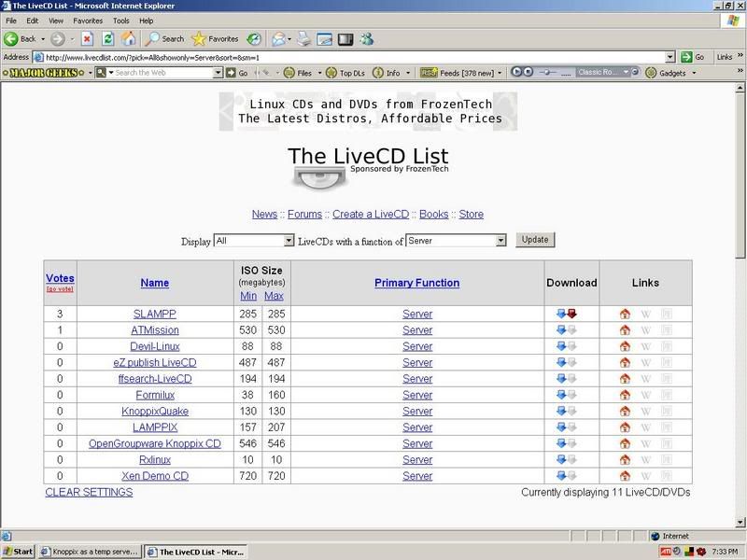Screen dimensions: 747x560
Task: Open Top DLs in the MajorGeeks toolbar
Action: pos(345,73)
